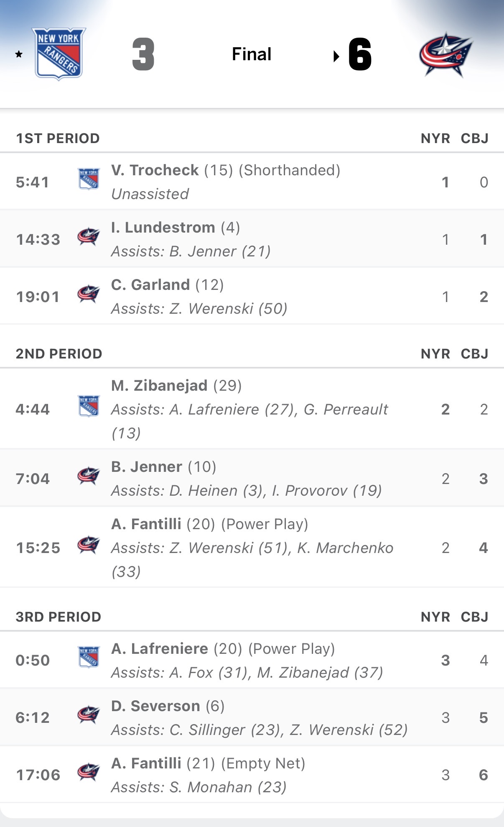504x827 pixels.
Task: Select goal scorer B. Jenner at 7:04
Action: click(x=147, y=467)
